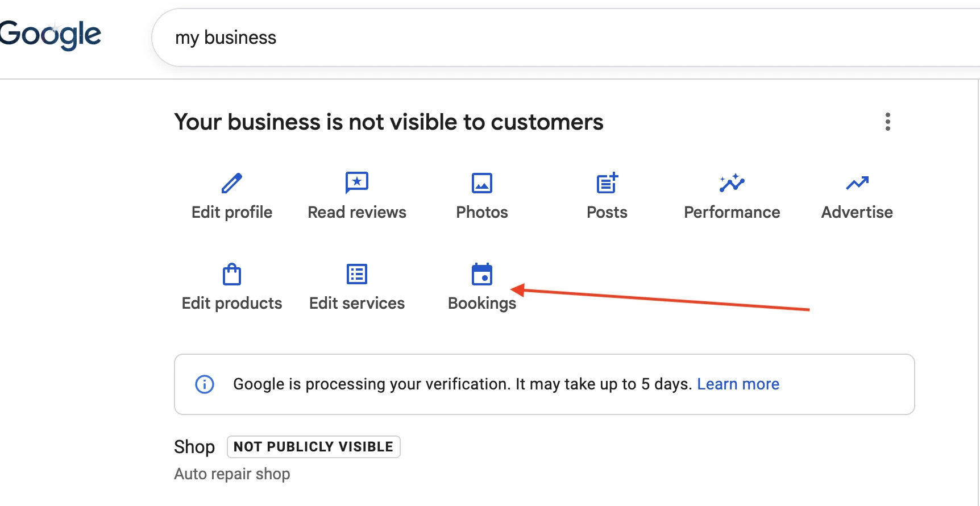Click the Photos image icon

pos(482,183)
